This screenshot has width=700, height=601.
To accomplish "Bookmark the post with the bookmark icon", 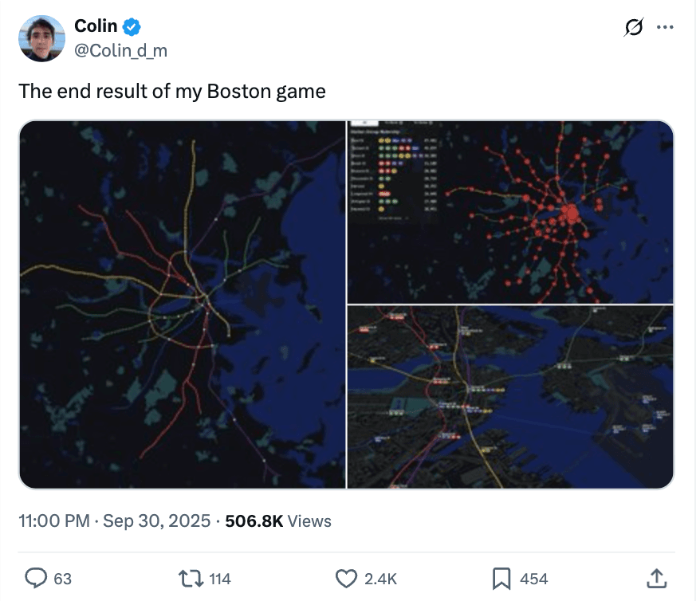I will (x=501, y=579).
